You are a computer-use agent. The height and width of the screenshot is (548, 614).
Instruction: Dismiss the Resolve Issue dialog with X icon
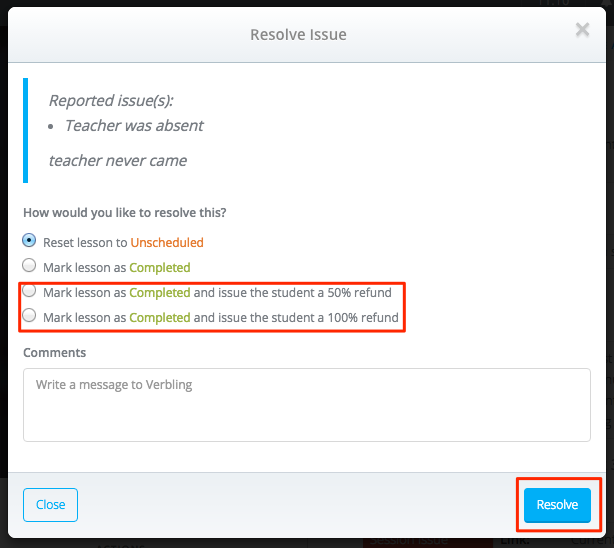(582, 29)
